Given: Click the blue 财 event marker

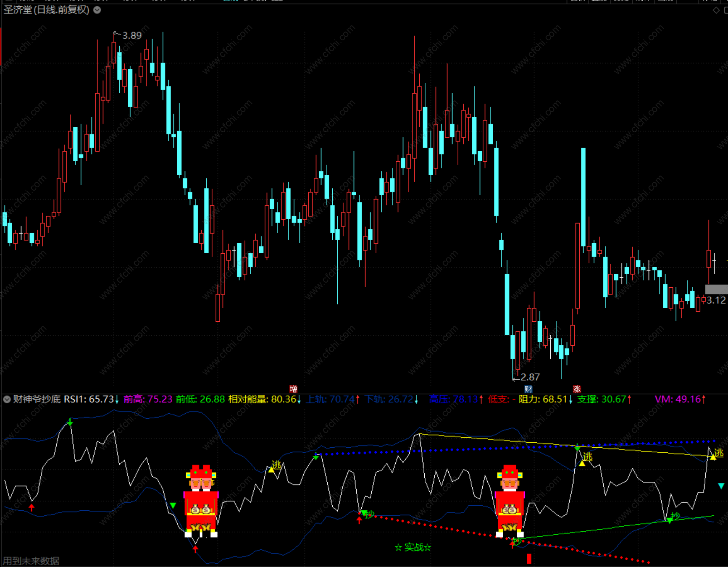Looking at the screenshot, I should tap(528, 389).
